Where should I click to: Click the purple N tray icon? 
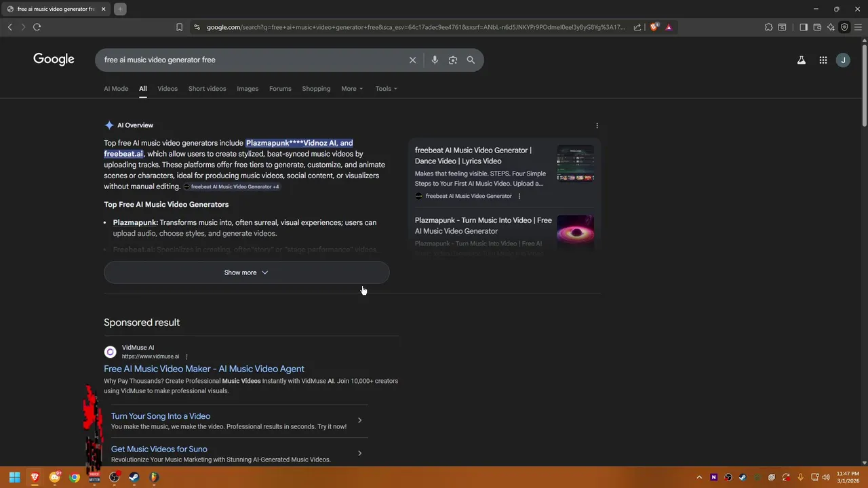713,477
